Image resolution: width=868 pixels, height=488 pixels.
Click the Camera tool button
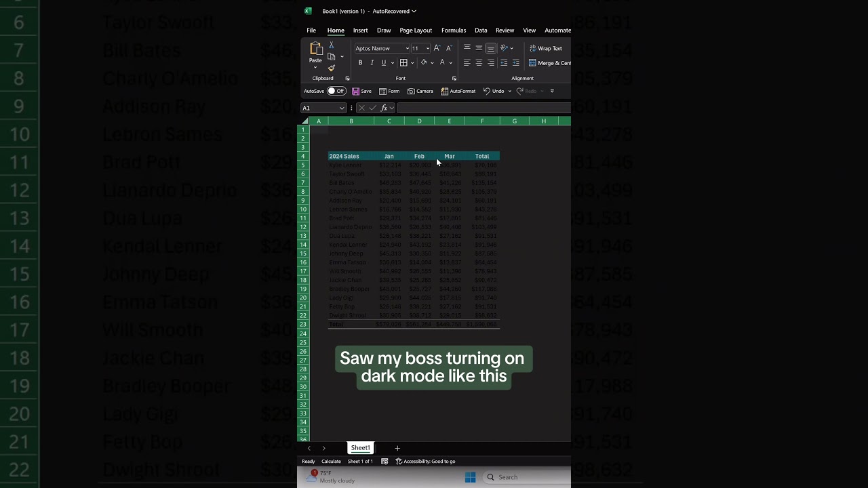click(420, 91)
